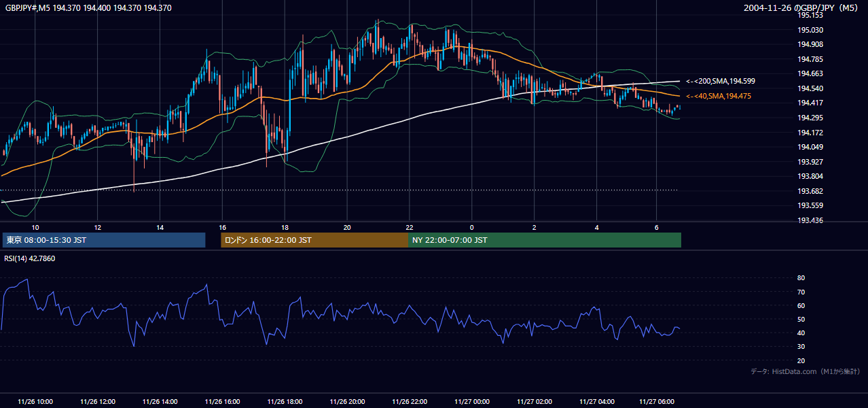Select the RSI scale value 40
The height and width of the screenshot is (408, 868).
(x=801, y=333)
